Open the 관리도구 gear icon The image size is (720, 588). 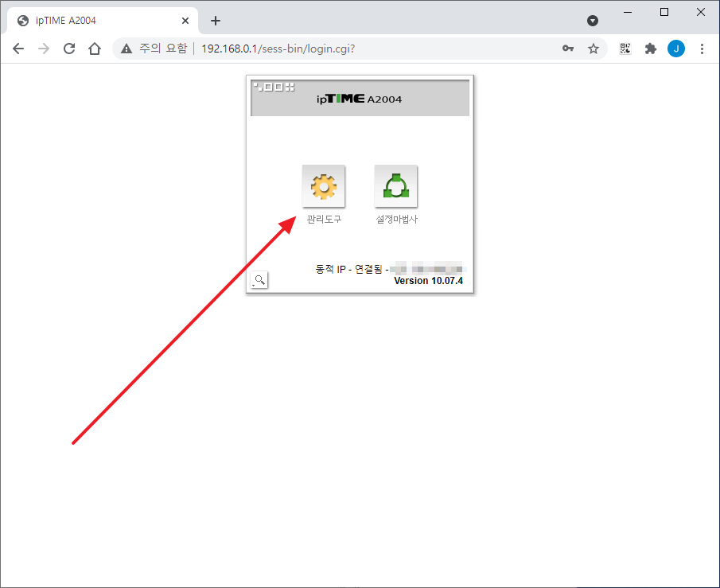(x=324, y=186)
